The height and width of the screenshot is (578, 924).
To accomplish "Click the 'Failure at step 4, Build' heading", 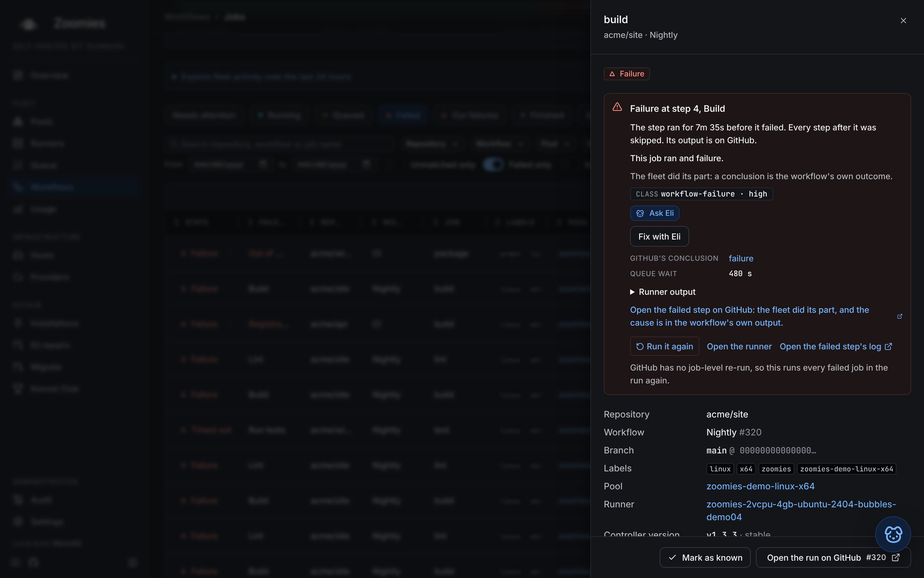I will pos(677,109).
